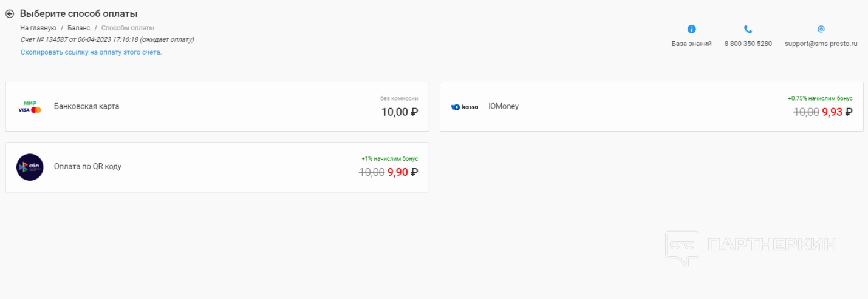Click phone number 8 800 350 5280
Screen dimensions: 868x299
click(748, 44)
